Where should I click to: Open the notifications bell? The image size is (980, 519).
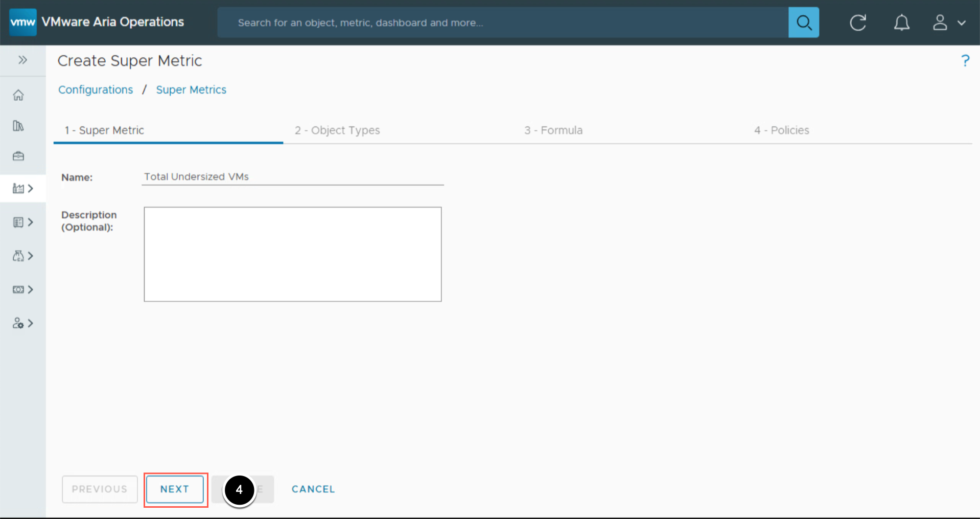tap(901, 22)
